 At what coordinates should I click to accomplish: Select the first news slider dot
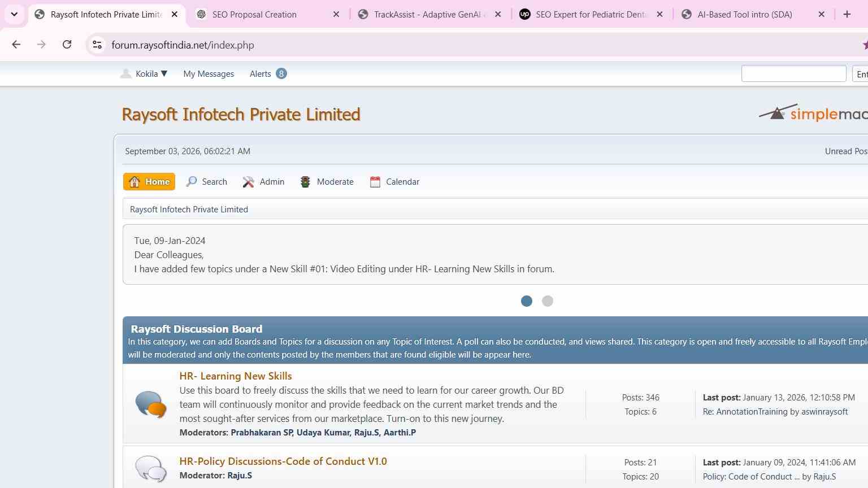527,301
